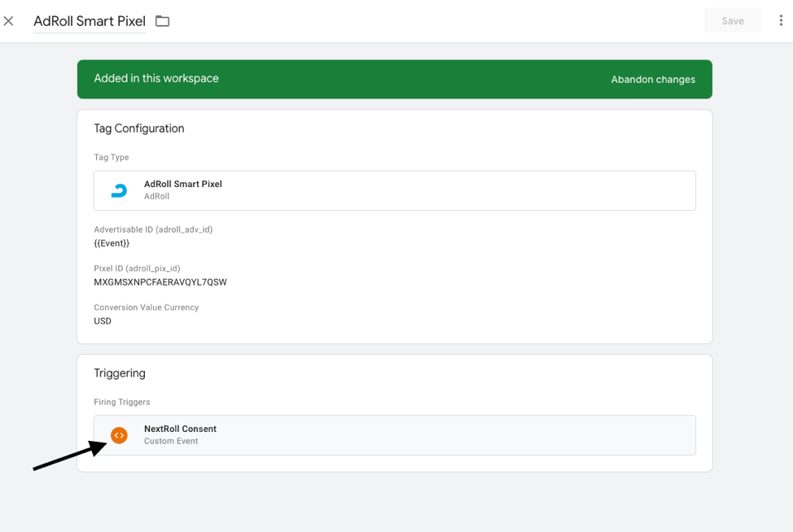Click the AdRoll logo icon
This screenshot has width=793, height=532.
(x=119, y=190)
